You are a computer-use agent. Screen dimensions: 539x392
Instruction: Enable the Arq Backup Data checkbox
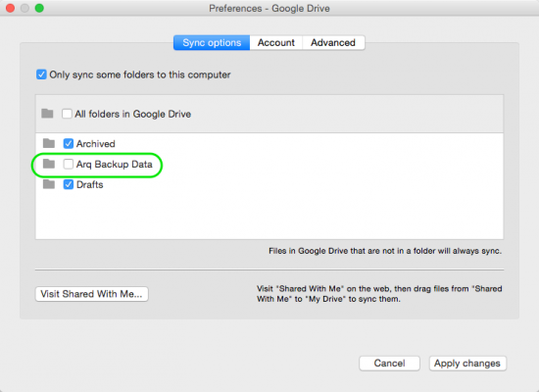tap(69, 164)
